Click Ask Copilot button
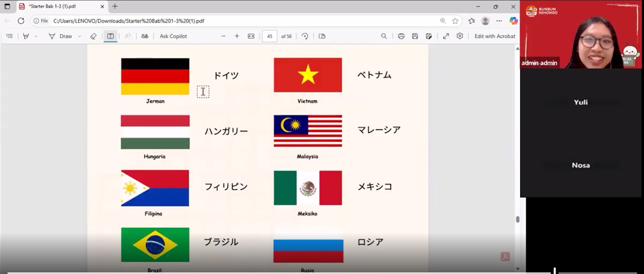 173,36
